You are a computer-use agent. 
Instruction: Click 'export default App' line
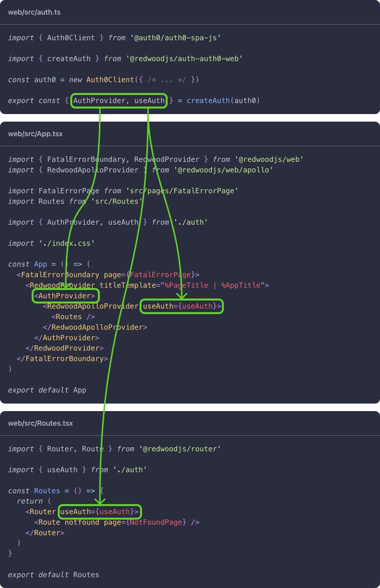pyautogui.click(x=47, y=390)
